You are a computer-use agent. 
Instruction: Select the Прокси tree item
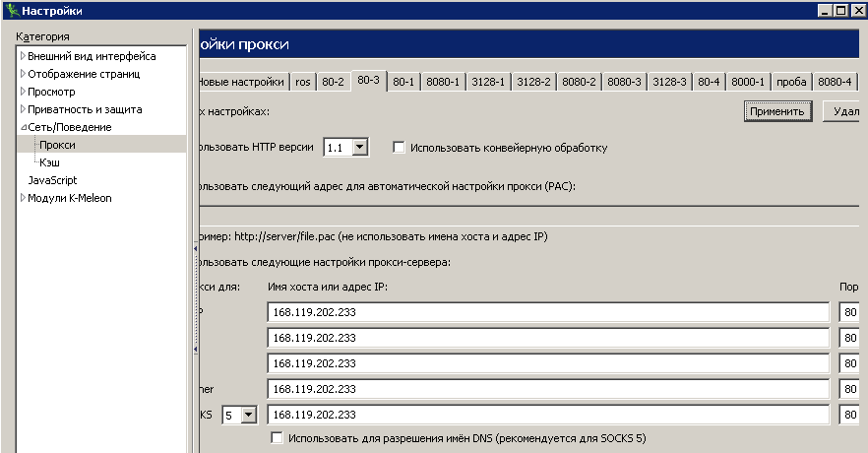click(x=57, y=145)
